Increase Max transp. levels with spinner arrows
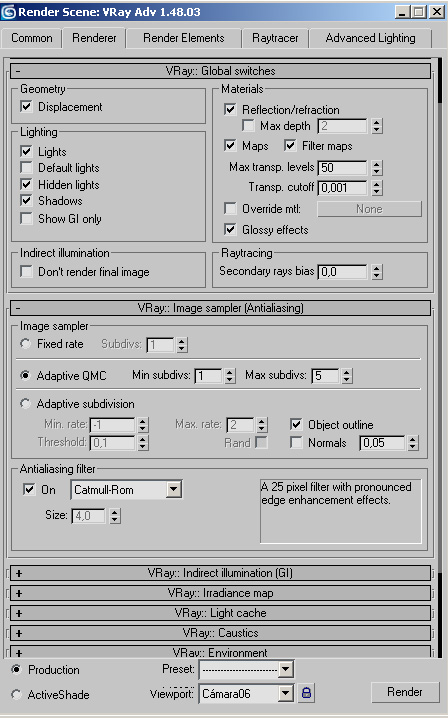Screen dimensions: 448x718 [x=377, y=168]
